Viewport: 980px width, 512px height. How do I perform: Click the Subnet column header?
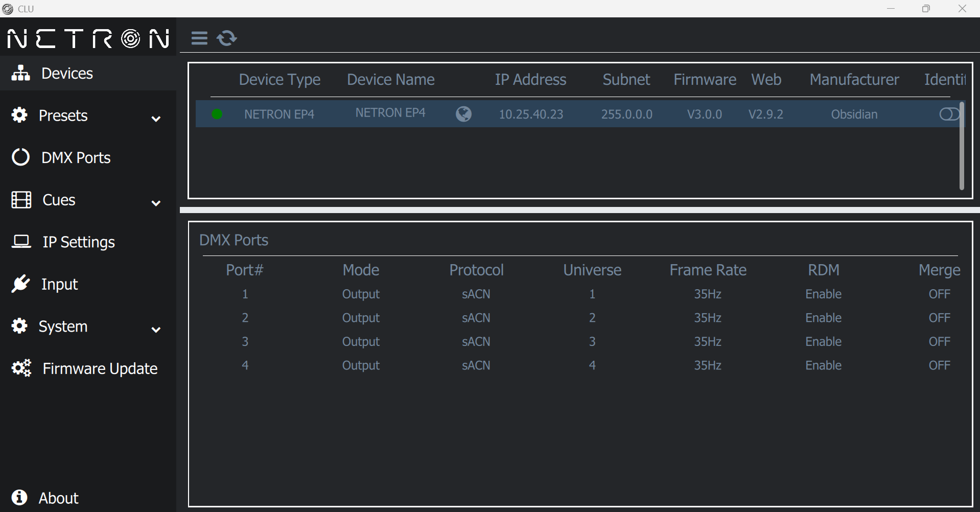coord(626,80)
